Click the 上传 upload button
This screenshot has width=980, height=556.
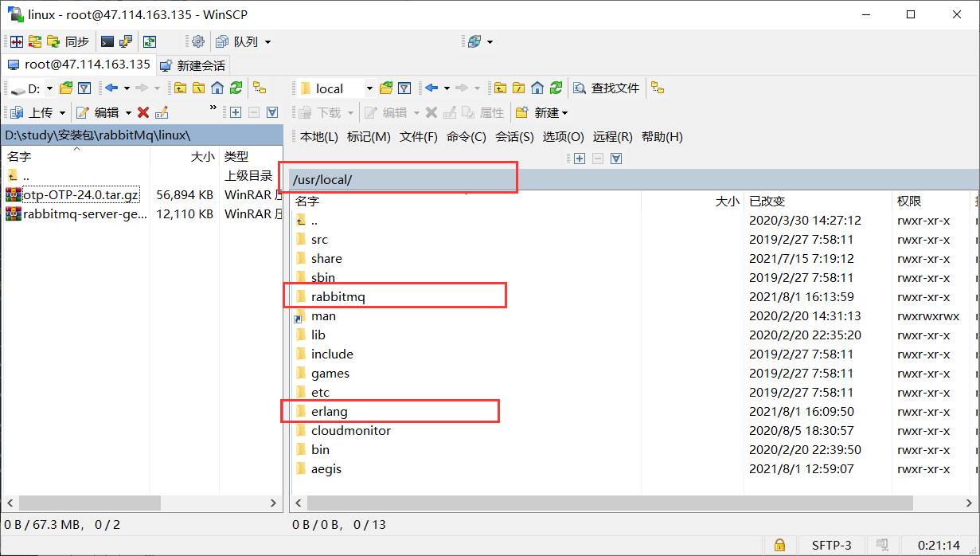click(x=33, y=112)
